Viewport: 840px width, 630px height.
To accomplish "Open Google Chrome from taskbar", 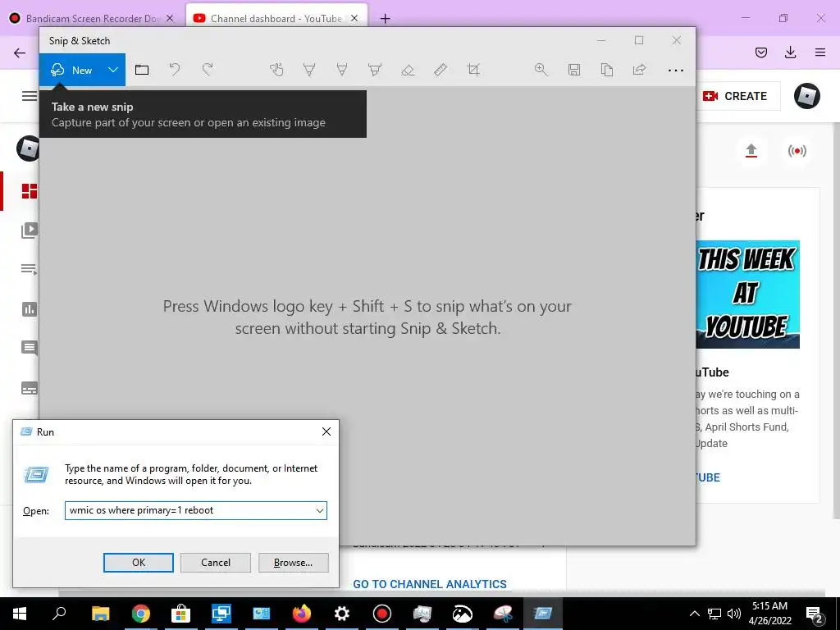I will (141, 614).
